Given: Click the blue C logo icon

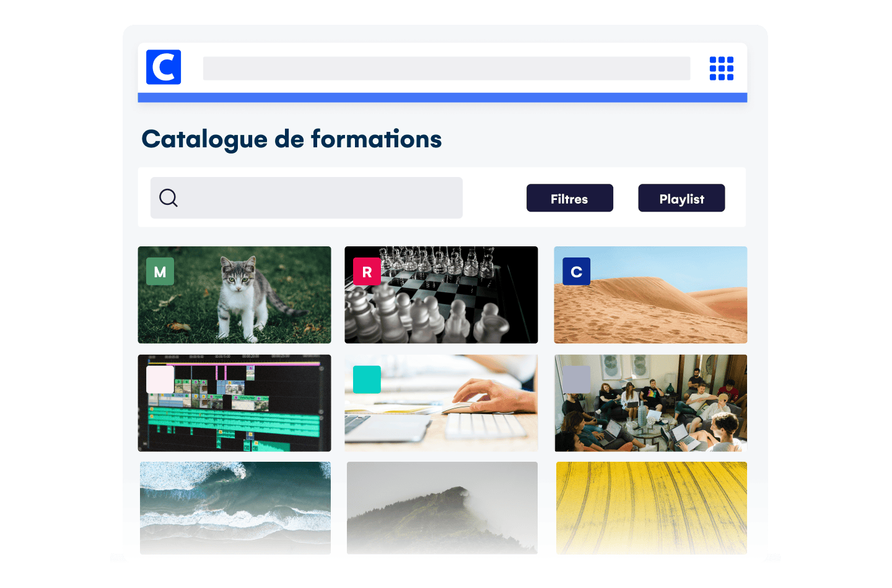Looking at the screenshot, I should click(x=164, y=67).
